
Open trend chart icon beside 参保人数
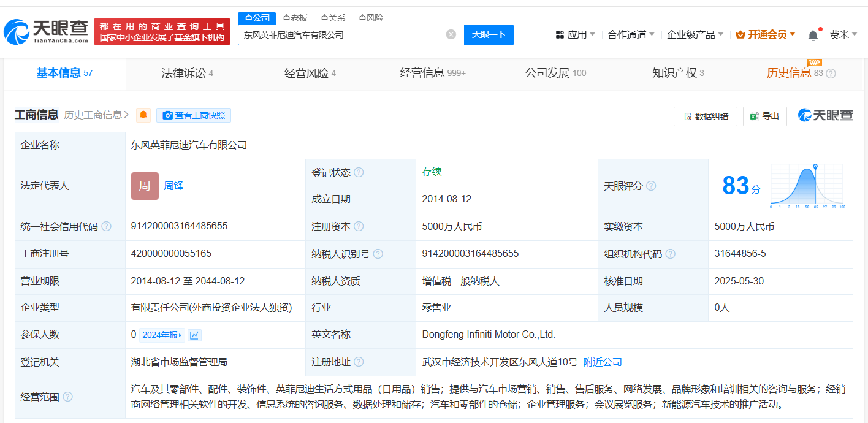point(195,335)
